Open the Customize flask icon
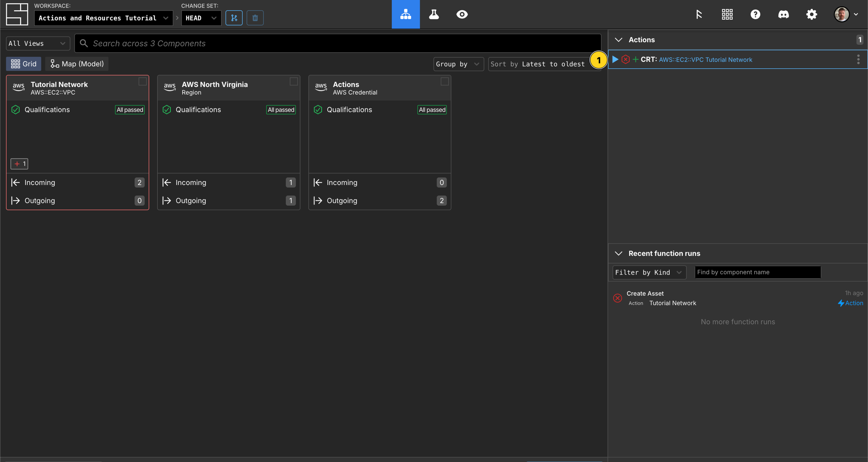The width and height of the screenshot is (868, 462). point(434,14)
